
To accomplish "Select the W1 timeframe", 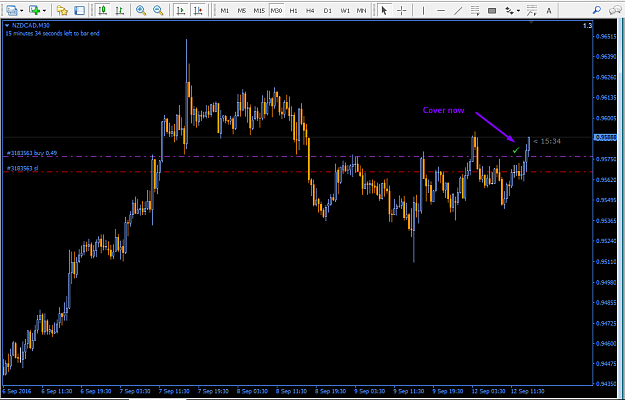I will [345, 11].
